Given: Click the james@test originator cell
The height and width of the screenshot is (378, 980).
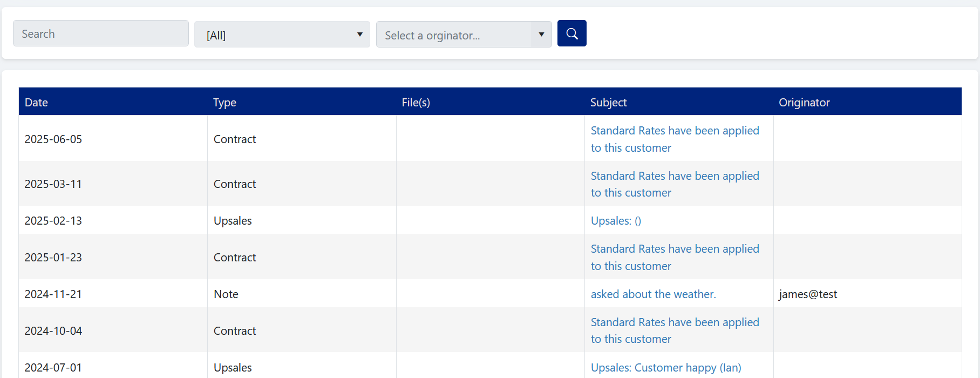Looking at the screenshot, I should click(x=807, y=294).
